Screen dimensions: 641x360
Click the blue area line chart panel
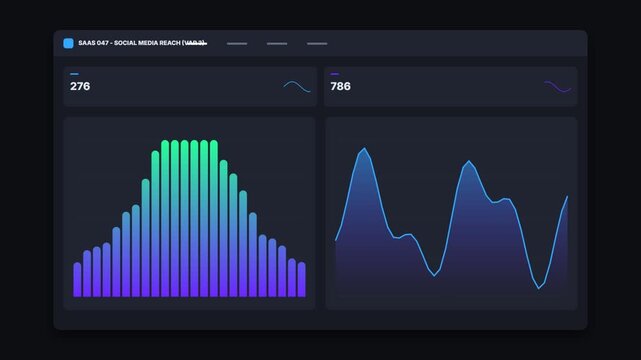click(x=451, y=213)
